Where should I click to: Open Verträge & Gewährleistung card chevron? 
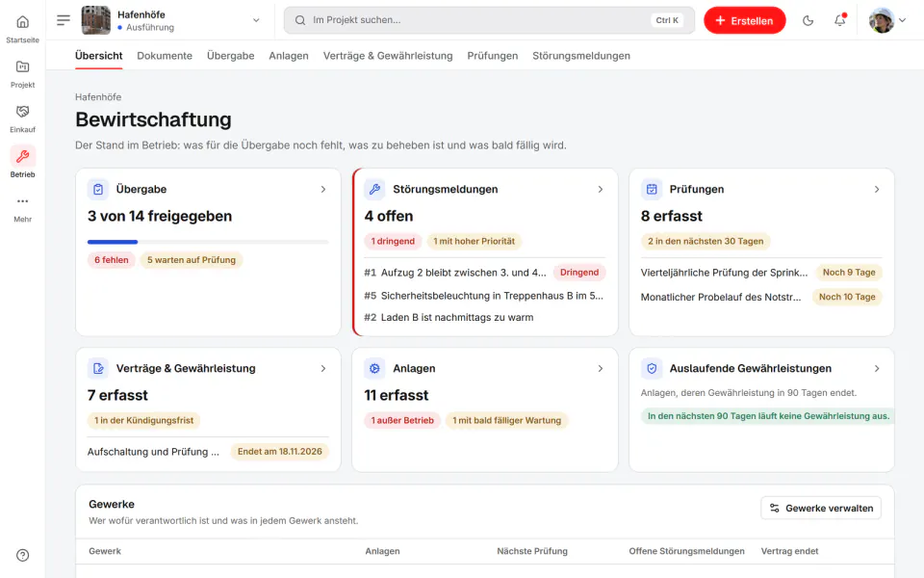[323, 369]
